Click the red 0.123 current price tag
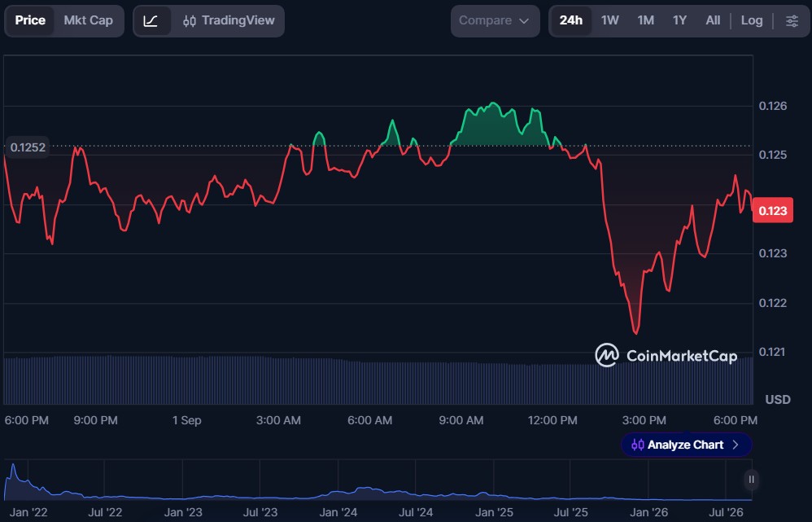Image resolution: width=812 pixels, height=522 pixels. tap(772, 210)
